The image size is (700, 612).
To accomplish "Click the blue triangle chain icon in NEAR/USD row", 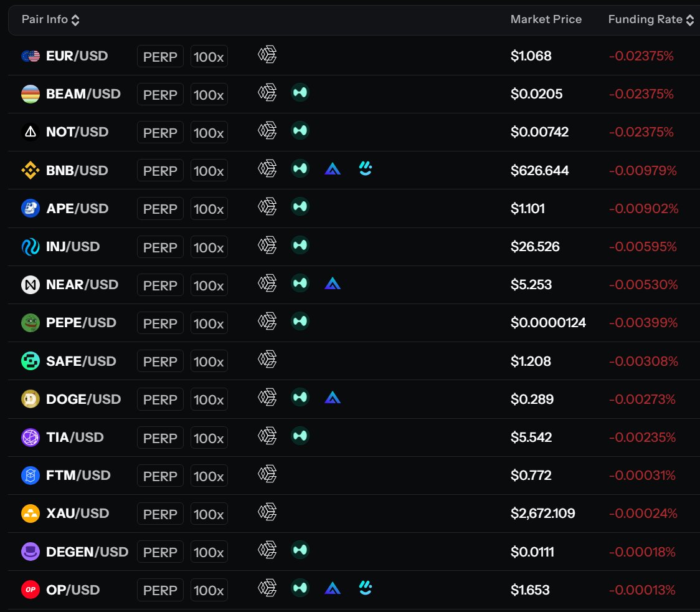I will [x=333, y=283].
